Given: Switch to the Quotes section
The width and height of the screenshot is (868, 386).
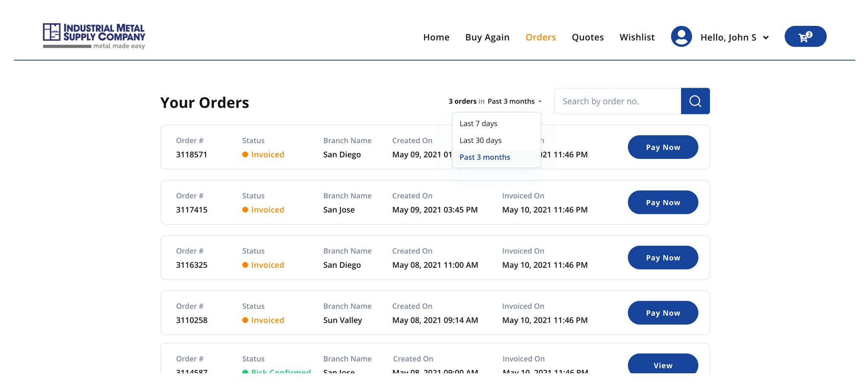Looking at the screenshot, I should pos(587,37).
